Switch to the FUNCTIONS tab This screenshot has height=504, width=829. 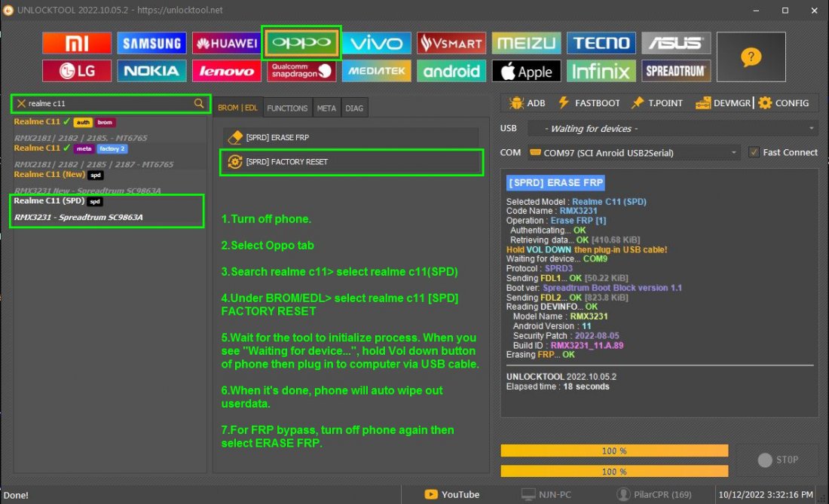click(287, 108)
